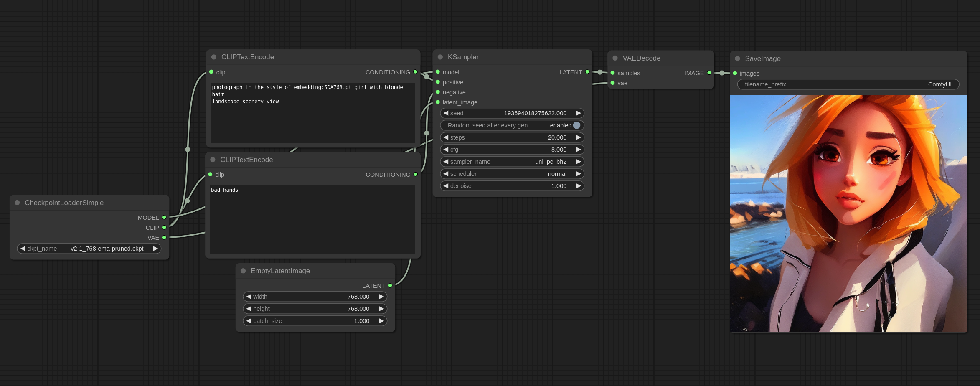
Task: Click the negative prompt 'bad hands' text area
Action: 312,219
